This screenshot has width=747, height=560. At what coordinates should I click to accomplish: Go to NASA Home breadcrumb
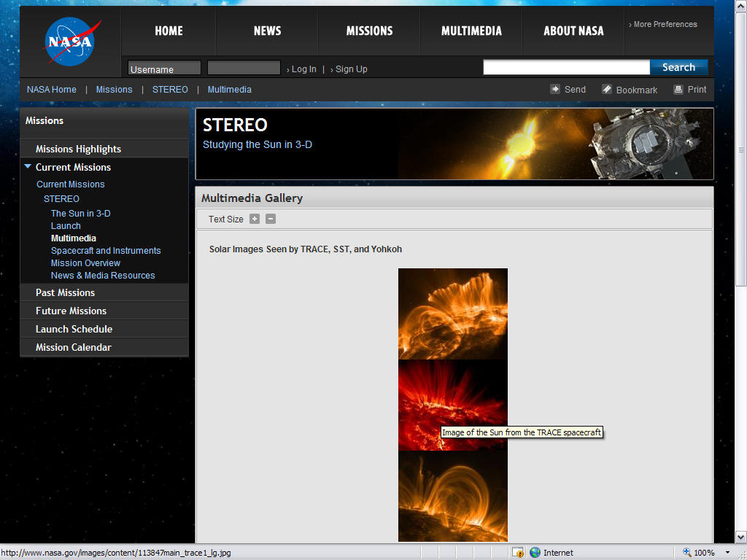point(52,90)
